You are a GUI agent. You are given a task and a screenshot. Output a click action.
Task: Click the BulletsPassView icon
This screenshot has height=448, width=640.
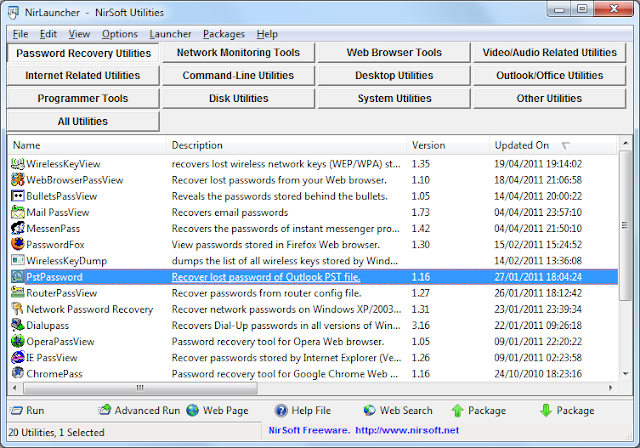point(18,196)
